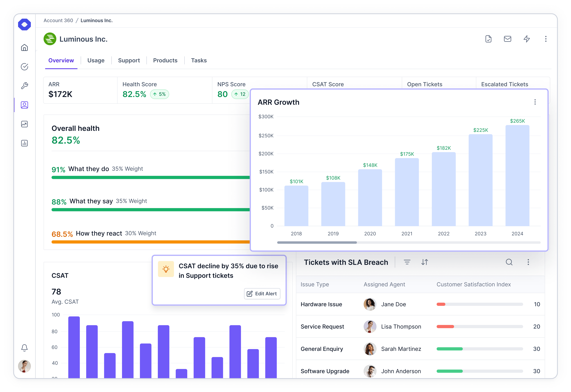Click John Anderson's avatar
The width and height of the screenshot is (571, 392).
370,371
